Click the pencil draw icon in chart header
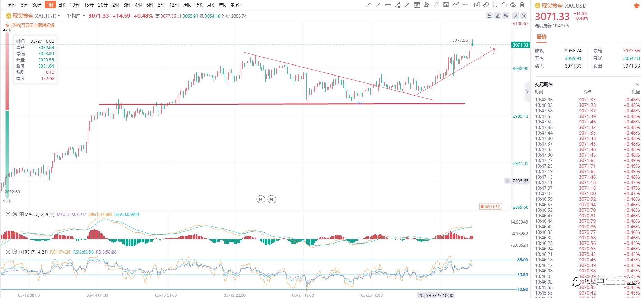 coord(498,16)
